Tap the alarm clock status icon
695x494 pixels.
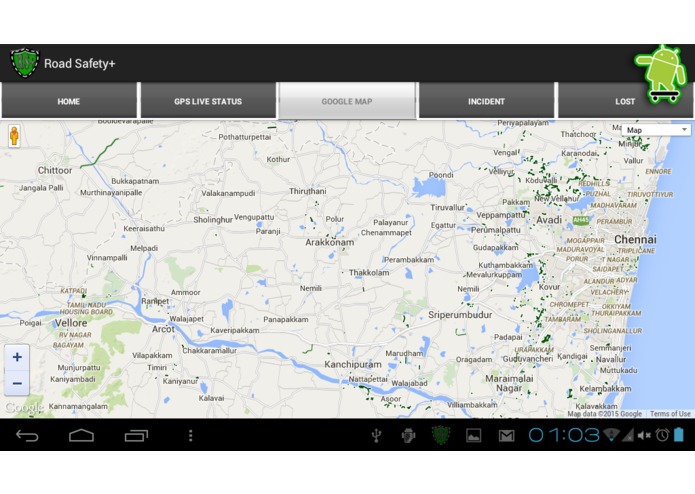tap(663, 435)
